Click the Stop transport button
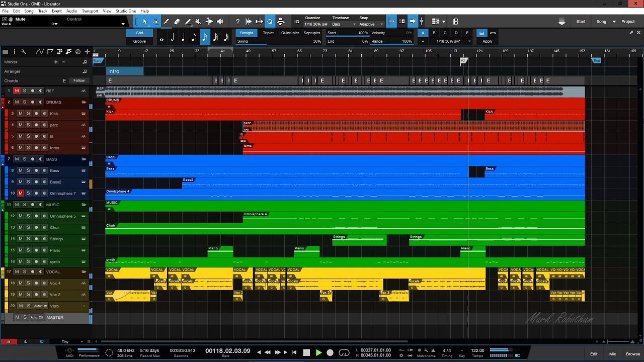The height and width of the screenshot is (362, 644). pos(306,353)
